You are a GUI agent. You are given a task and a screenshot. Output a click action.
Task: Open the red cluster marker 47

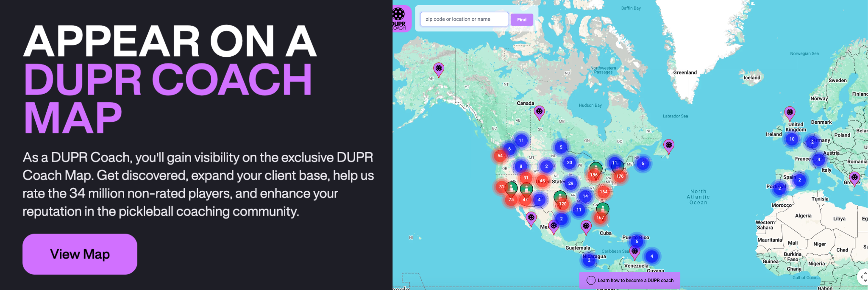click(525, 200)
